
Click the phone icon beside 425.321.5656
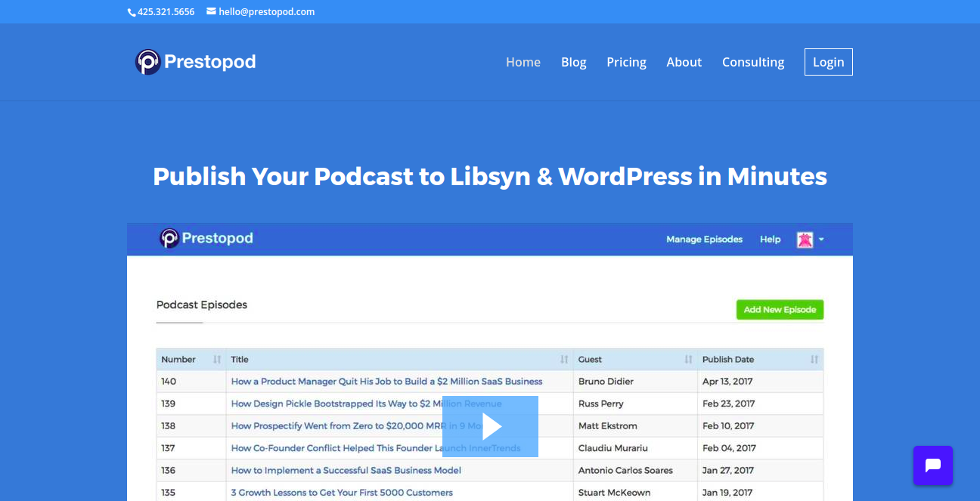[132, 12]
